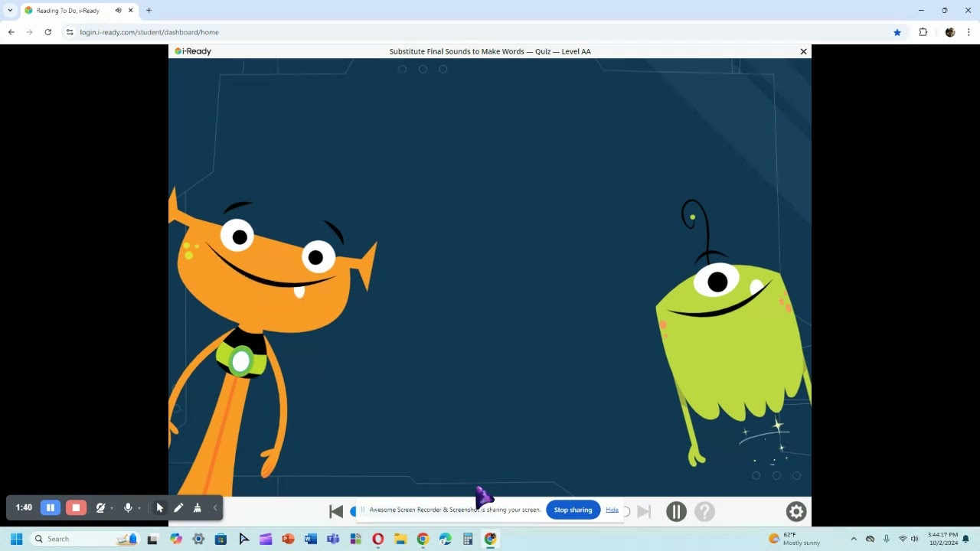Open the weather widget showing 62°F
Screen dimensions: 980x551
coord(795,539)
